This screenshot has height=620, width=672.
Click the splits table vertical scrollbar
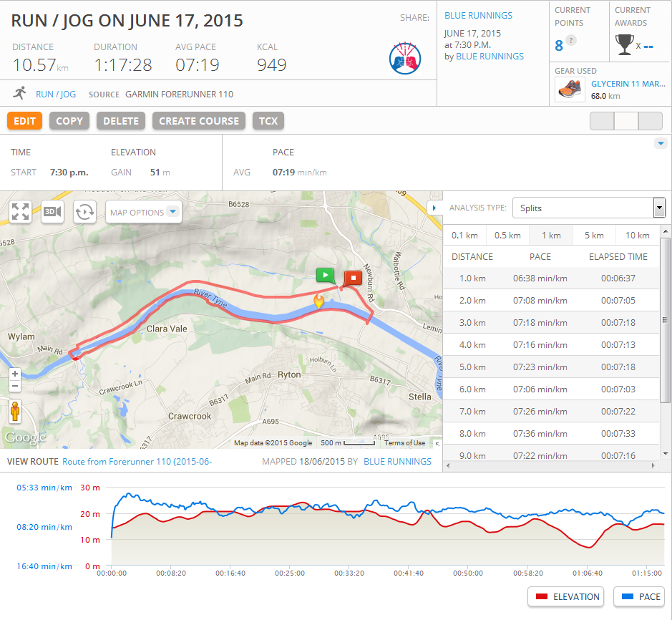click(665, 344)
